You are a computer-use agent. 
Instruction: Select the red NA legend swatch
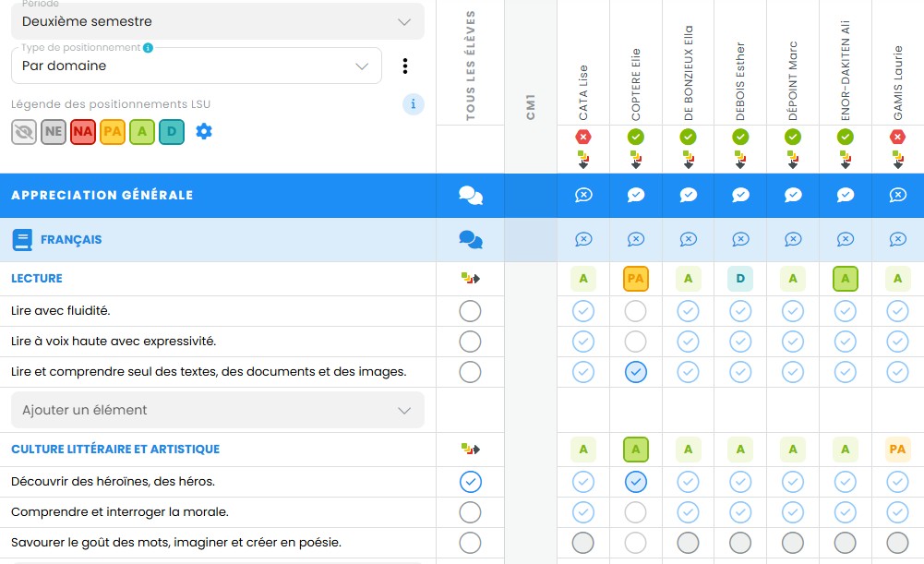pos(83,132)
